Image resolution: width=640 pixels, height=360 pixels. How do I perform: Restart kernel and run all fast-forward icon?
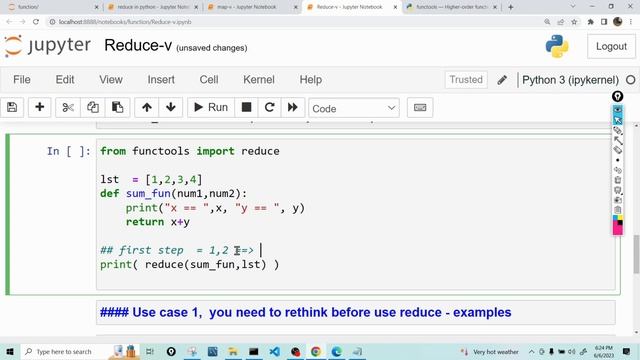(293, 107)
